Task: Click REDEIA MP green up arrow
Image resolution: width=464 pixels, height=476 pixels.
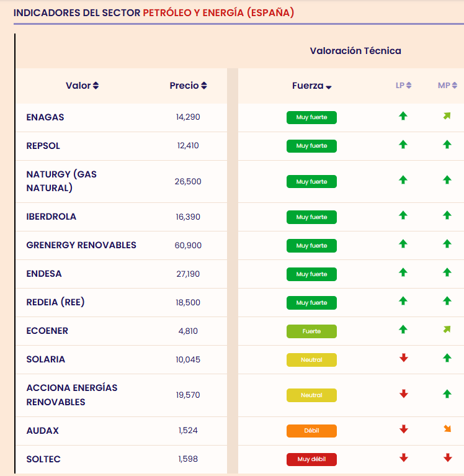Action: 447,301
